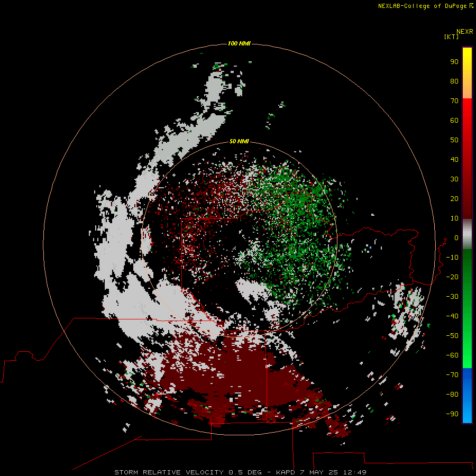Click the 70 value on velocity scale

point(454,101)
